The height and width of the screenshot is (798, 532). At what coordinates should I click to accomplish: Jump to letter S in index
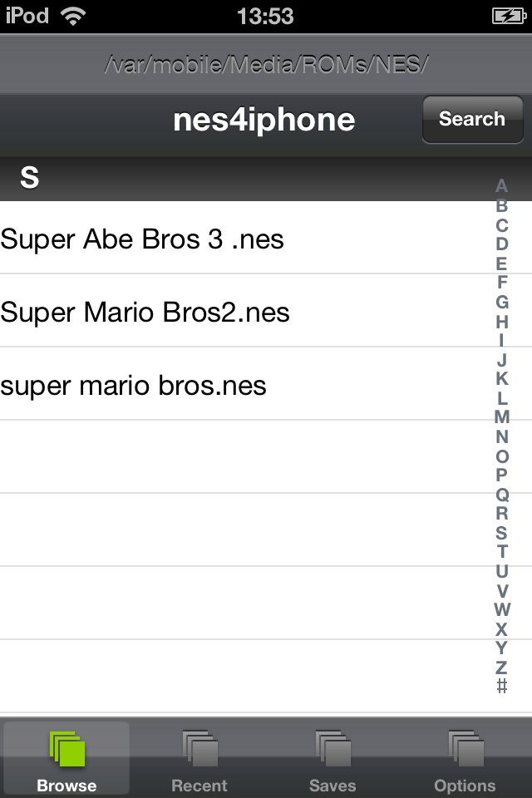tap(501, 533)
